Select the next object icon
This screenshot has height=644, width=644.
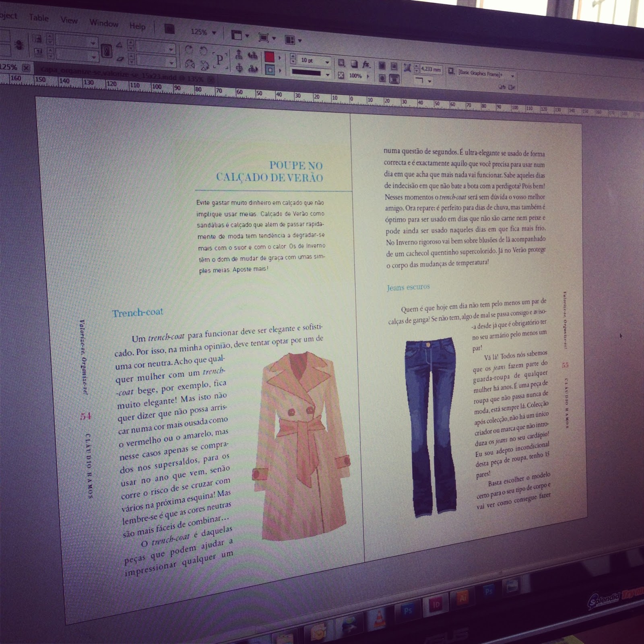(x=253, y=70)
